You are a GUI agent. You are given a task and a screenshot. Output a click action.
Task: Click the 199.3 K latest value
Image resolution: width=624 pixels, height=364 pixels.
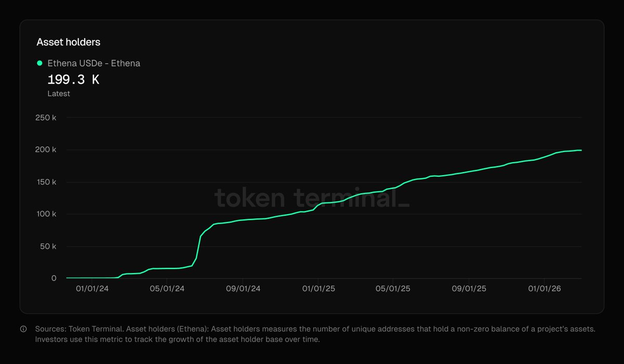tap(73, 80)
